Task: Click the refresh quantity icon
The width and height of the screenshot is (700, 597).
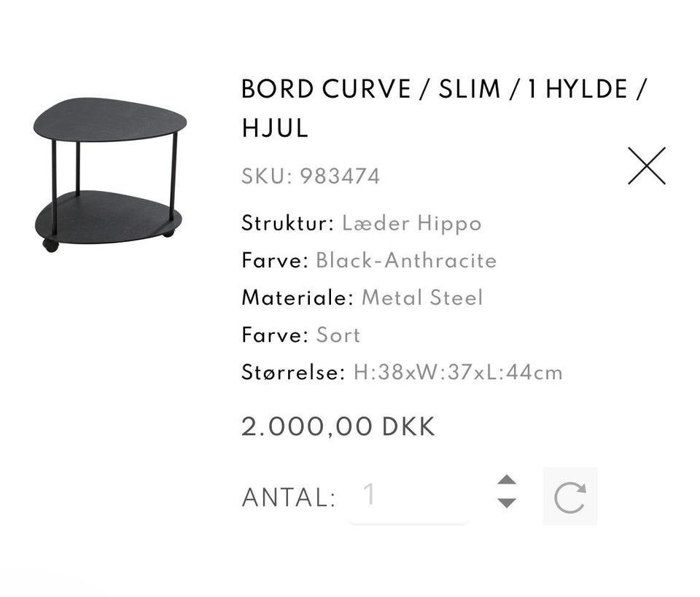Action: point(569,497)
